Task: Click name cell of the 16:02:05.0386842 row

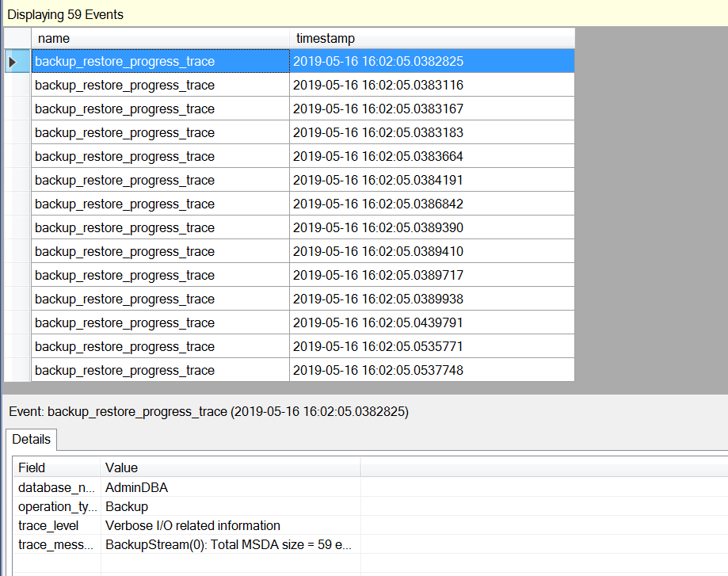Action: pyautogui.click(x=160, y=204)
